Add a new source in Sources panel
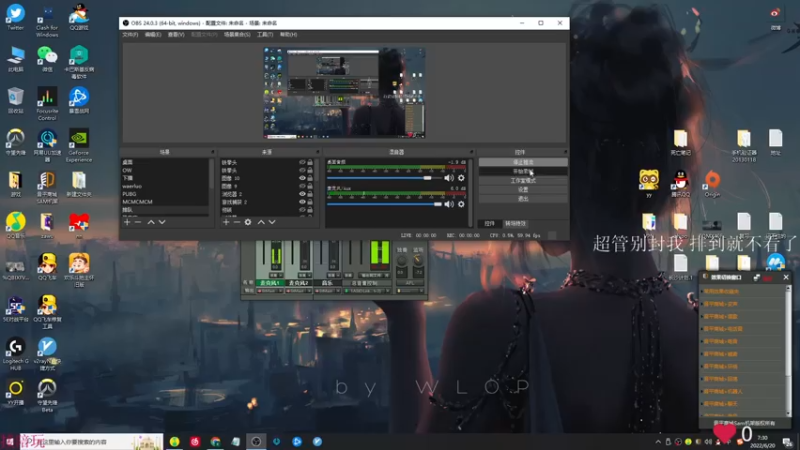Image resolution: width=800 pixels, height=450 pixels. coord(226,222)
